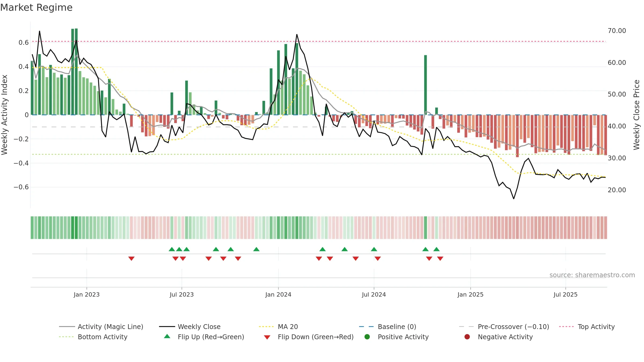This screenshot has width=644, height=362.
Task: Click the Jul 2023 axis label
Action: [182, 294]
